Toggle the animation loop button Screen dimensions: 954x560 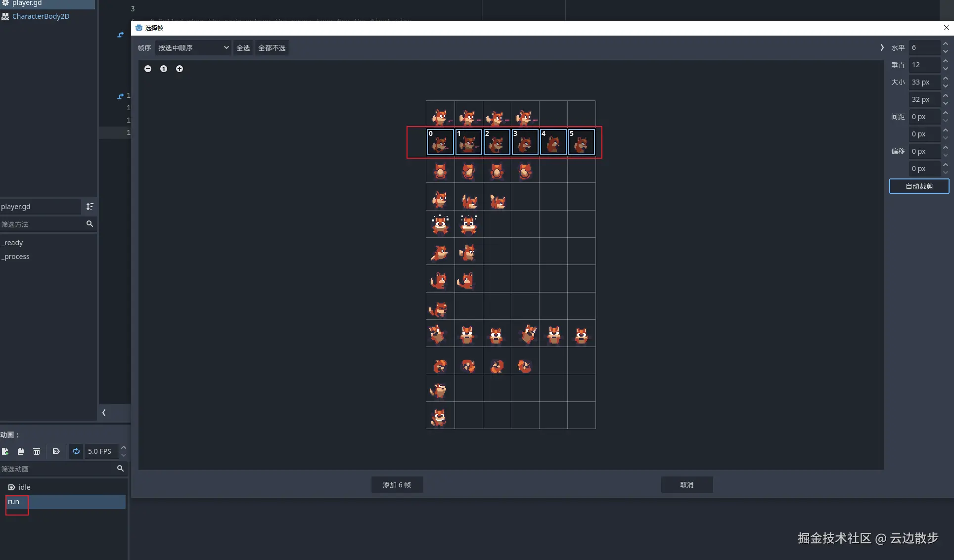(x=76, y=451)
